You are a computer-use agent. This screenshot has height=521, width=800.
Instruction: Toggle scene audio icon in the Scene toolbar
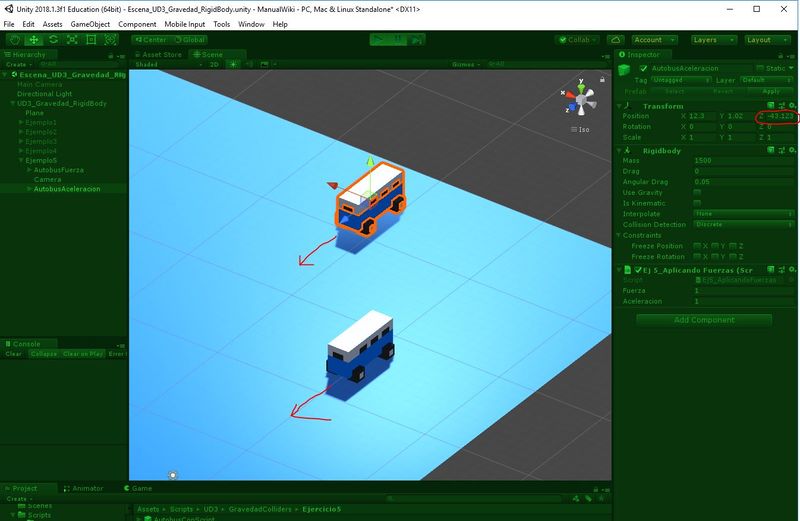[249, 64]
